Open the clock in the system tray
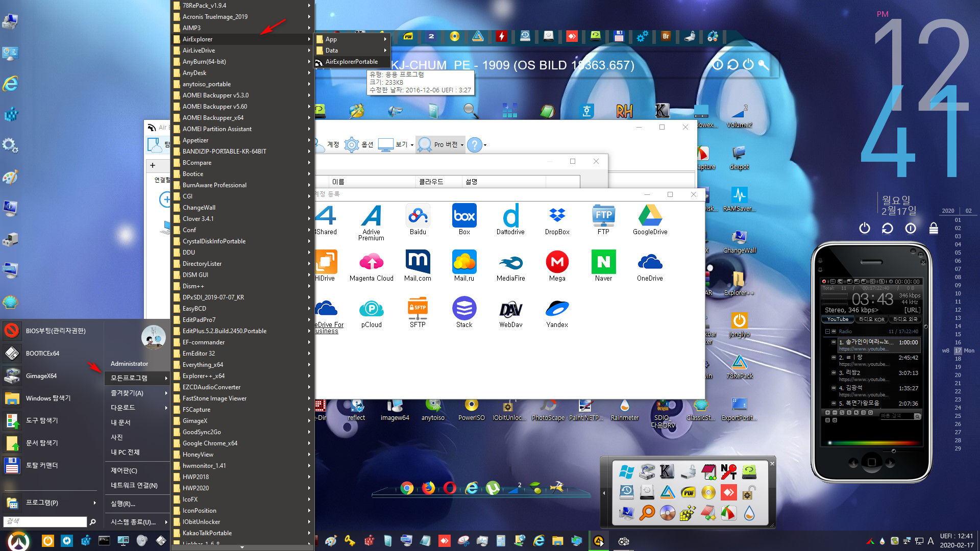This screenshot has height=551, width=980. pyautogui.click(x=957, y=541)
